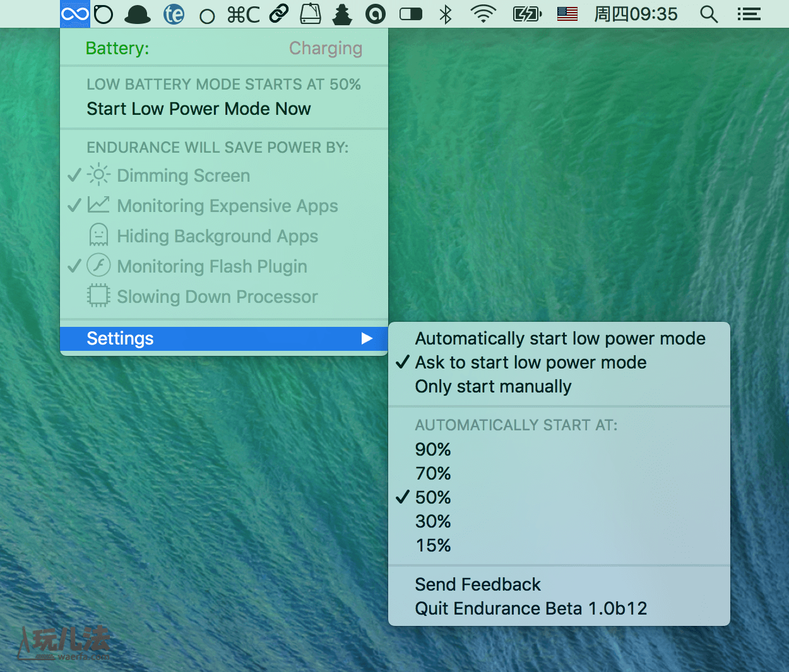Select Automatically start low power mode
Image resolution: width=789 pixels, height=672 pixels.
tap(559, 338)
